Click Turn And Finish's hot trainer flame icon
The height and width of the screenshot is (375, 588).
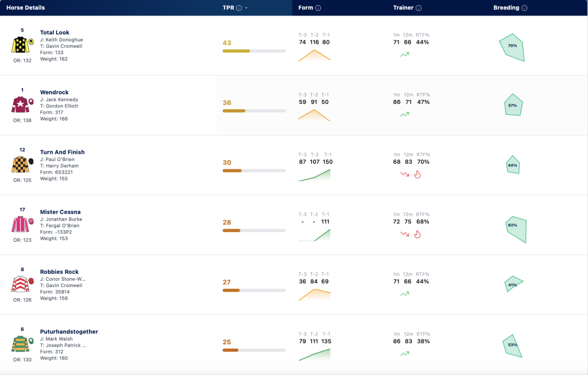tap(417, 175)
